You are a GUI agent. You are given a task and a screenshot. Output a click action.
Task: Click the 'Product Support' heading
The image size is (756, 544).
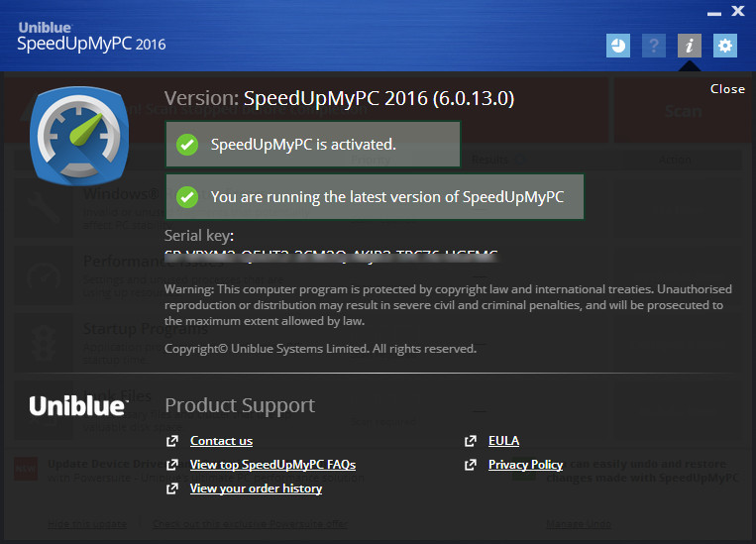pos(240,405)
